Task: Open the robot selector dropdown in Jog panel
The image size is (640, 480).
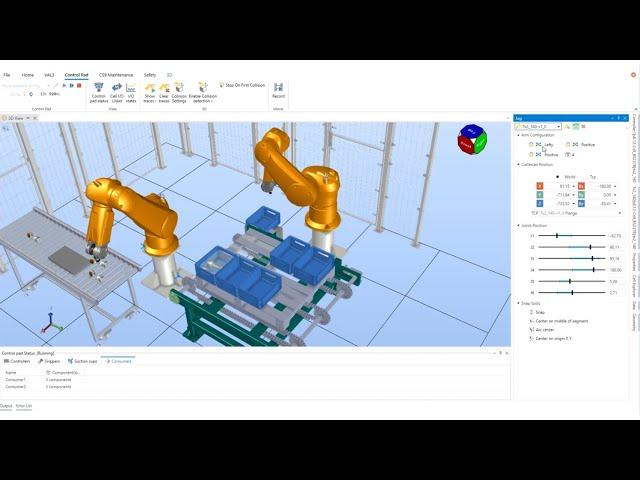Action: (x=558, y=127)
